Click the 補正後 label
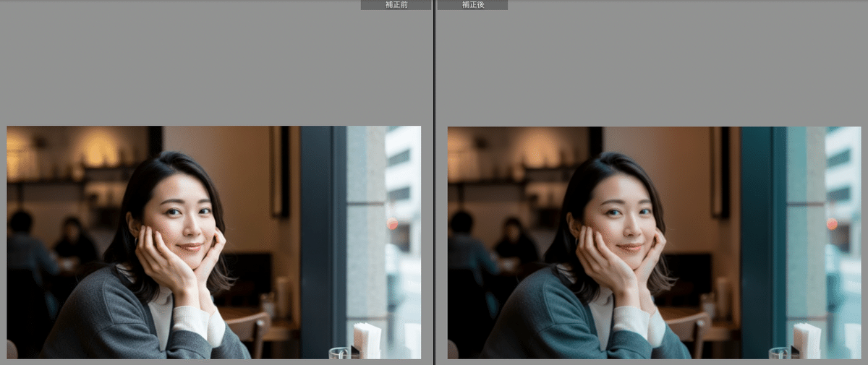This screenshot has height=365, width=868. [472, 5]
